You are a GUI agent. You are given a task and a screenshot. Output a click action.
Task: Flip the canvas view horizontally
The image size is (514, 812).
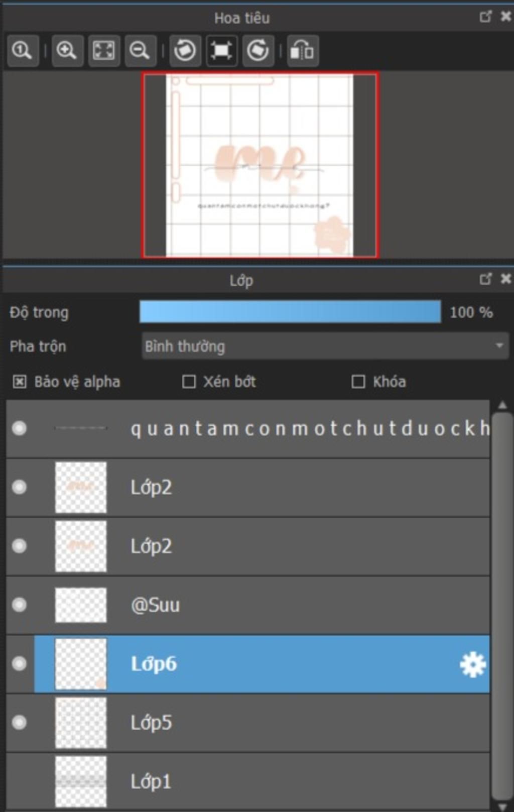point(303,51)
